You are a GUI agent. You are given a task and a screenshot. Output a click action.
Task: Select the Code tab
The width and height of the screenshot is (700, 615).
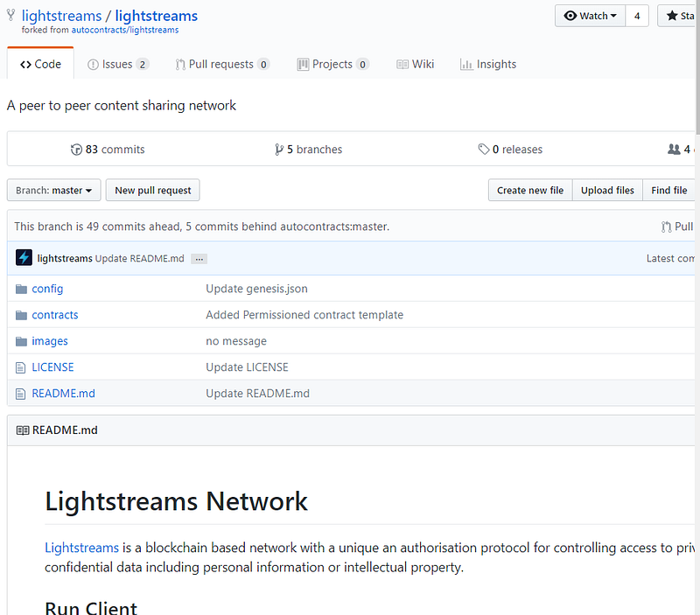40,64
